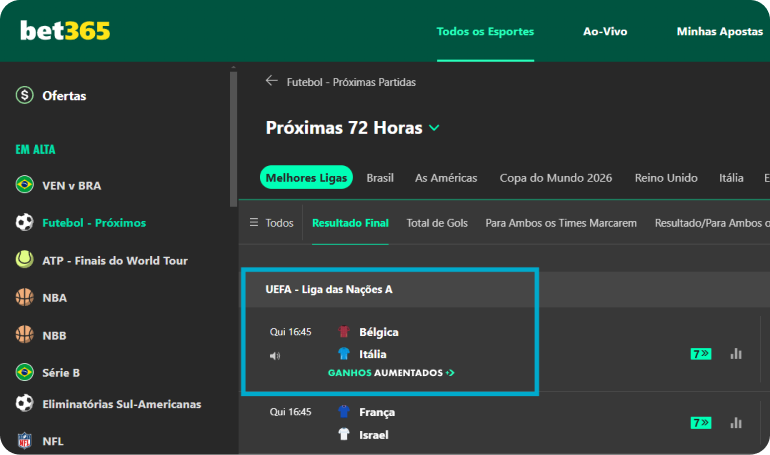Screen dimensions: 770x455
Task: Click basketball icon beside NBB
Action: click(25, 335)
